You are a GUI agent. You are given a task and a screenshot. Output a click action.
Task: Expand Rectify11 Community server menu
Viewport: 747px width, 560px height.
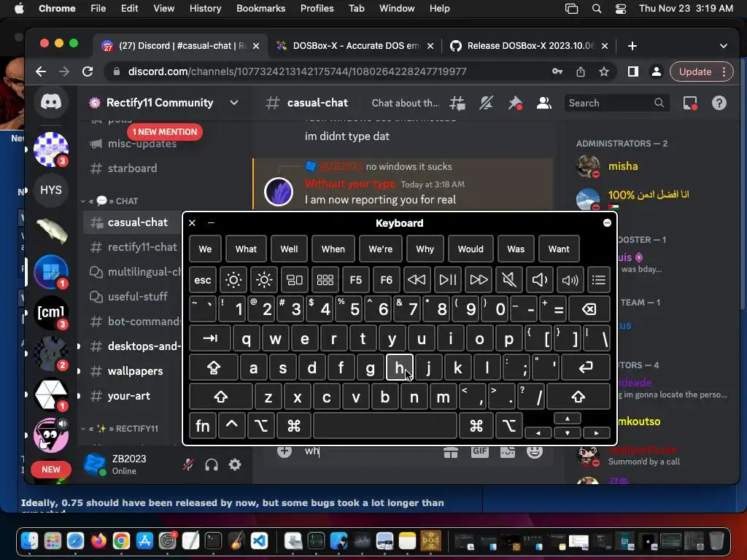pos(234,102)
